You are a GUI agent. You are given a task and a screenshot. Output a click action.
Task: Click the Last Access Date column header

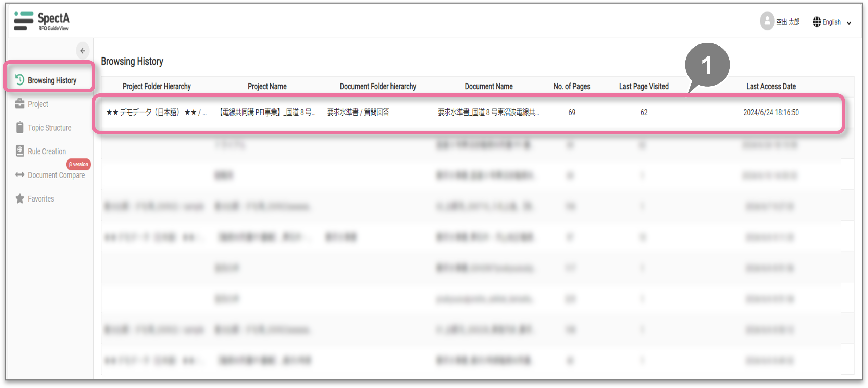click(x=771, y=87)
